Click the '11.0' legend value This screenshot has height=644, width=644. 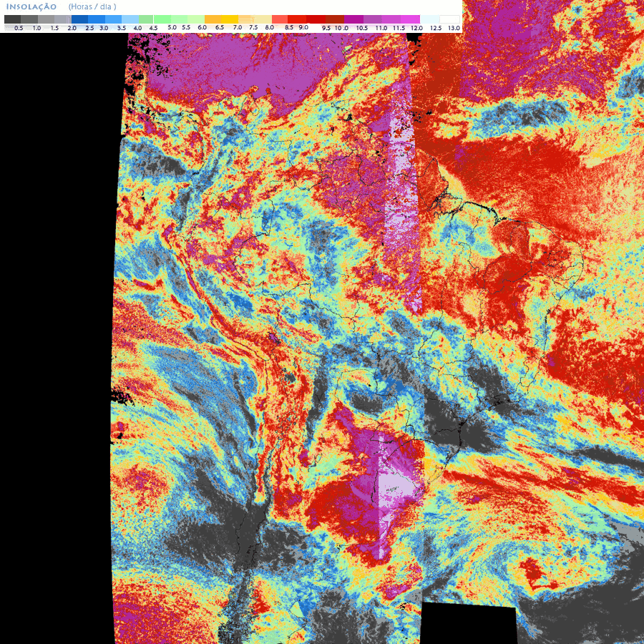[381, 28]
